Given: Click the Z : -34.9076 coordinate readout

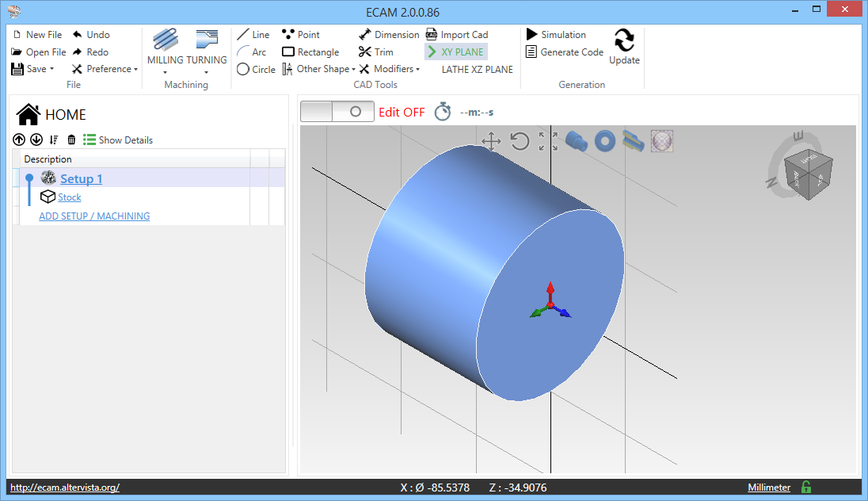Looking at the screenshot, I should click(x=518, y=488).
